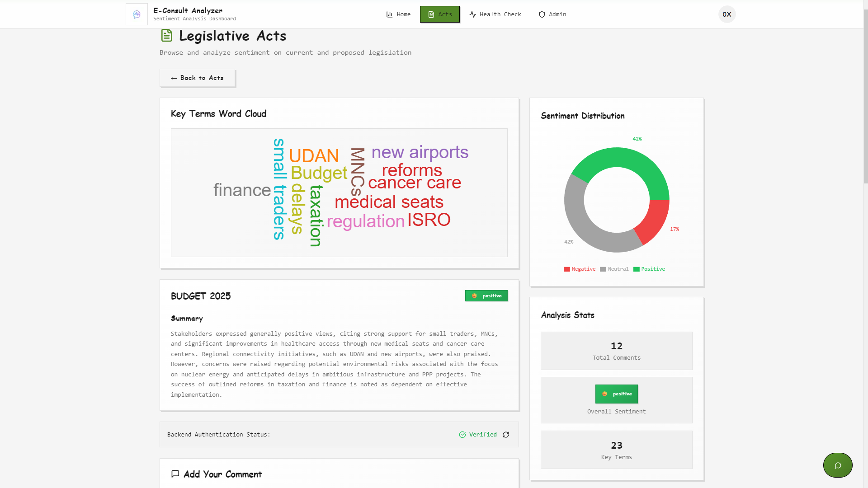Open the Home navigation tab
The image size is (868, 488).
(398, 14)
